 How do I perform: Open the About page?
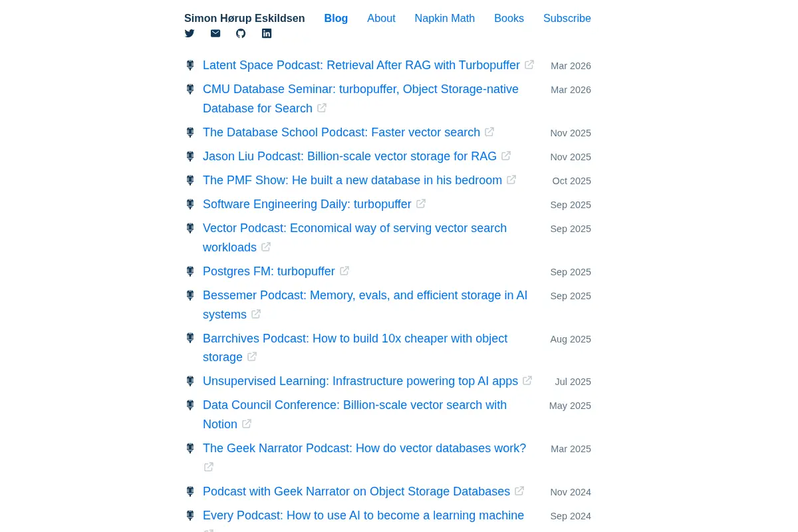tap(381, 18)
